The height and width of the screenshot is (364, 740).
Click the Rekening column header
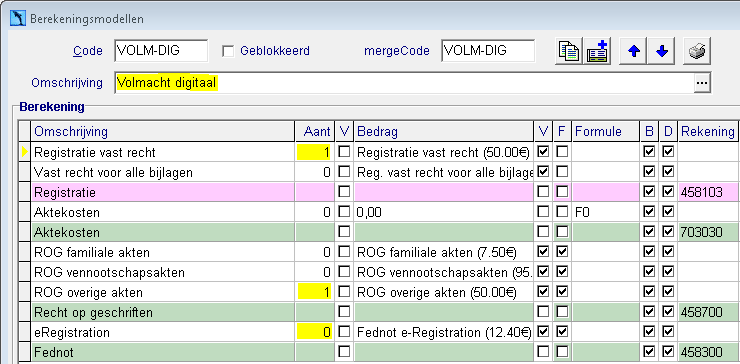[x=707, y=132]
